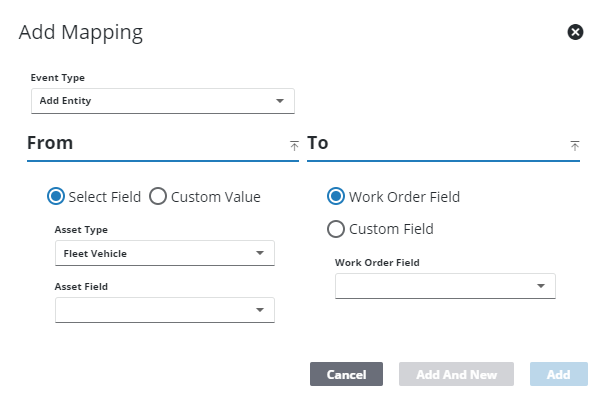The width and height of the screenshot is (606, 410).
Task: Click the Add Mapping dialog title
Action: point(81,32)
